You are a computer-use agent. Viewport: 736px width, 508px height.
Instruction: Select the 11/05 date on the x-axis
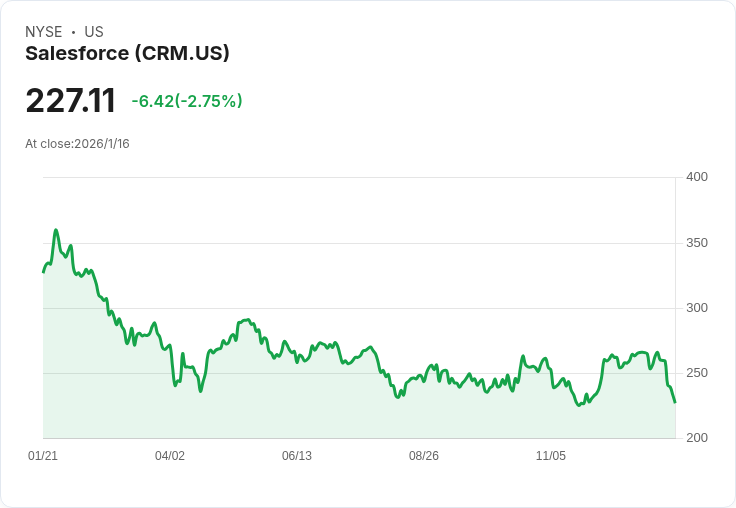pyautogui.click(x=551, y=456)
